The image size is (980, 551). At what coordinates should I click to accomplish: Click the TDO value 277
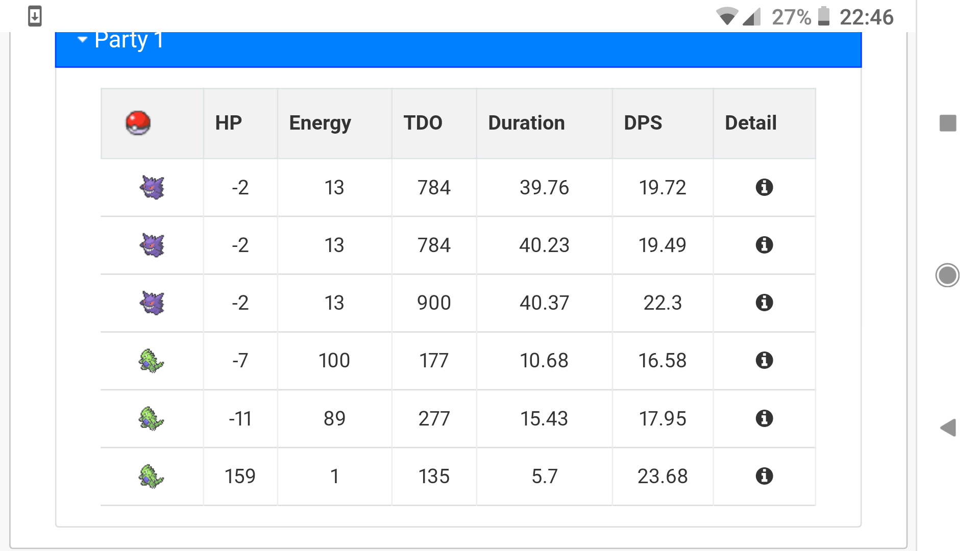434,419
